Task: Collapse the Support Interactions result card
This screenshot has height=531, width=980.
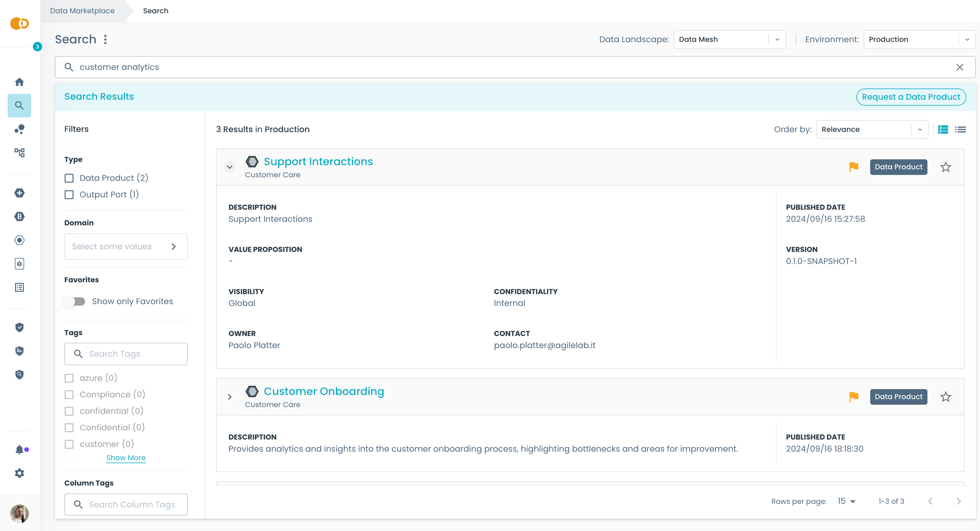Action: pos(229,167)
